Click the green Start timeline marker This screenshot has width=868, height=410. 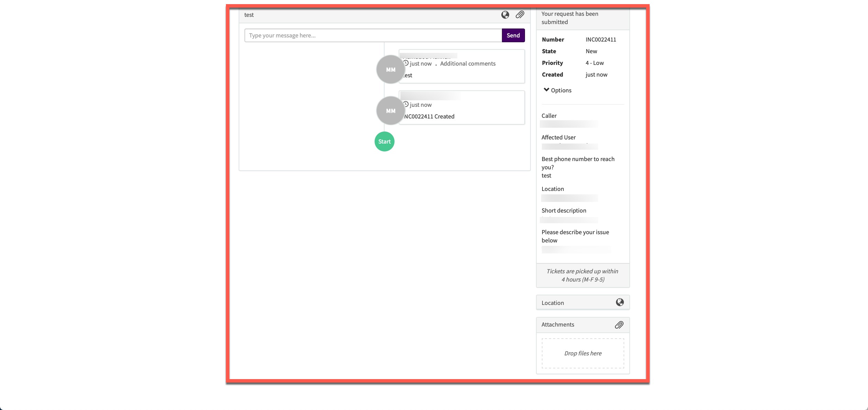coord(384,141)
